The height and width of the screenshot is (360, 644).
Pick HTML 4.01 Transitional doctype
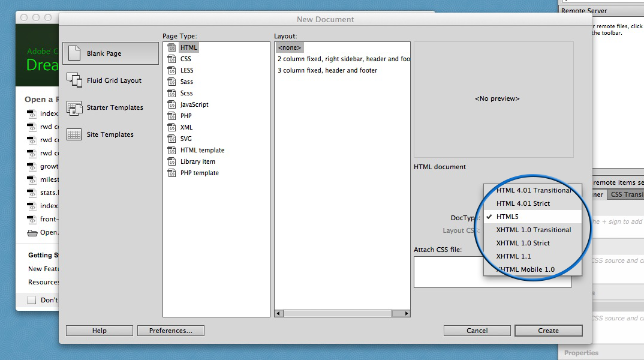(533, 190)
